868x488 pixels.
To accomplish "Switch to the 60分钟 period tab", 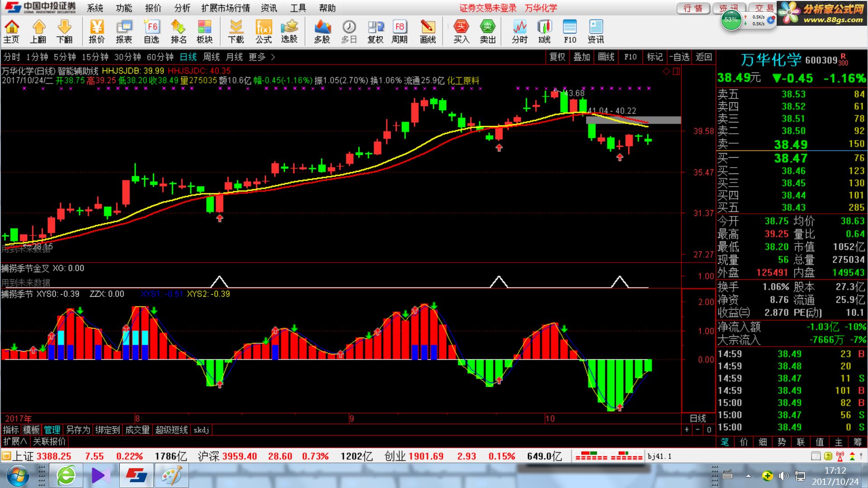I will click(160, 57).
